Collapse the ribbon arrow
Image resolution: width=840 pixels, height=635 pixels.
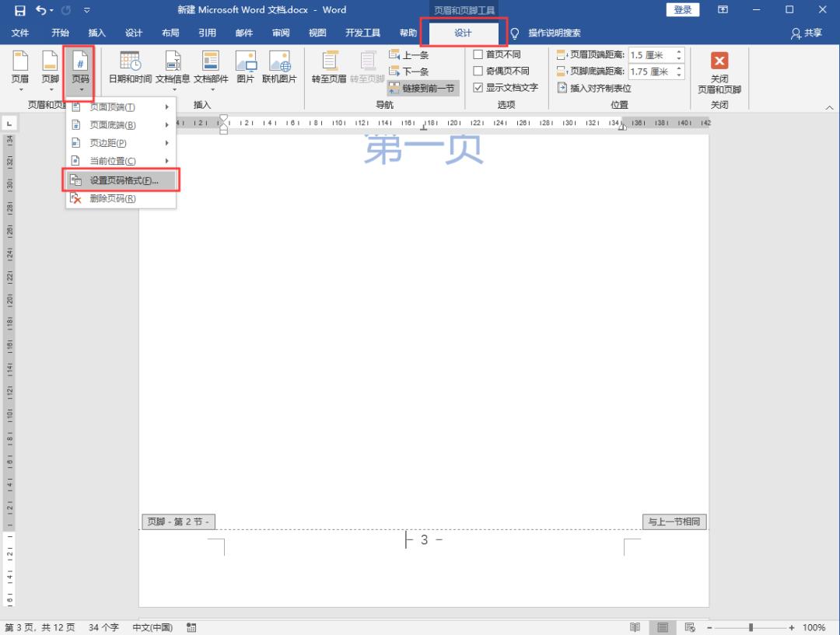pos(829,107)
